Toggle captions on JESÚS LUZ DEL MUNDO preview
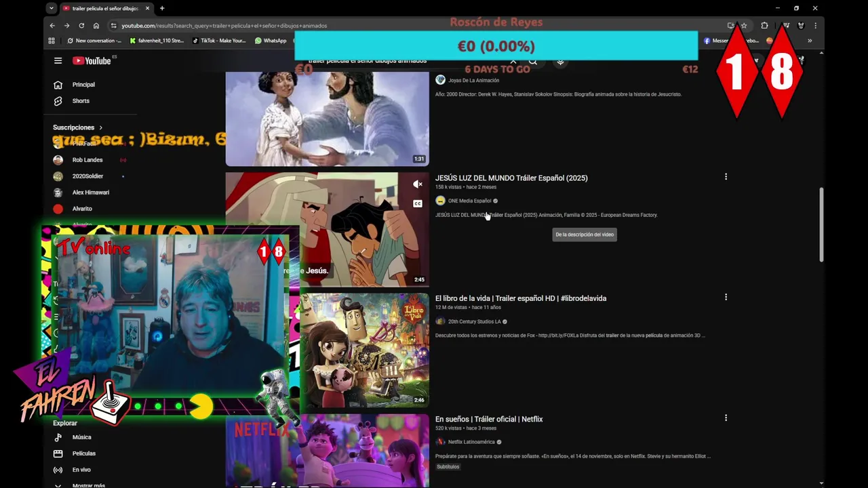Screen dimensions: 868x488 [418, 203]
